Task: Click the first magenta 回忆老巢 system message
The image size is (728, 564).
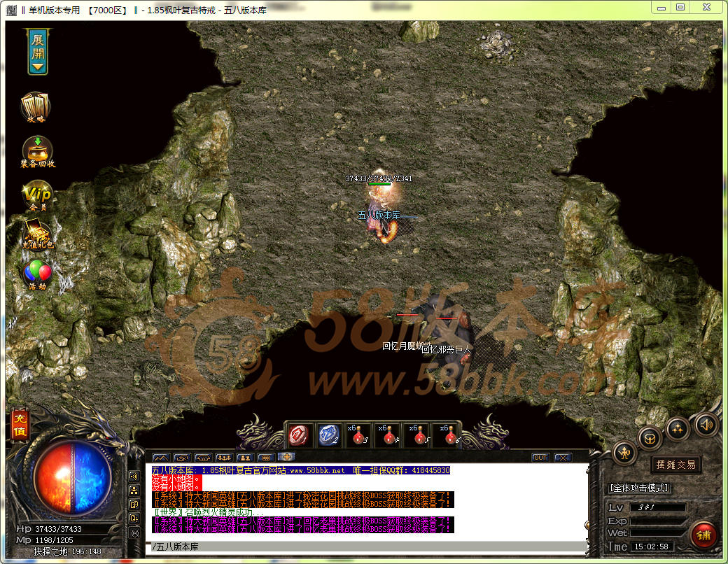Action: tap(302, 521)
